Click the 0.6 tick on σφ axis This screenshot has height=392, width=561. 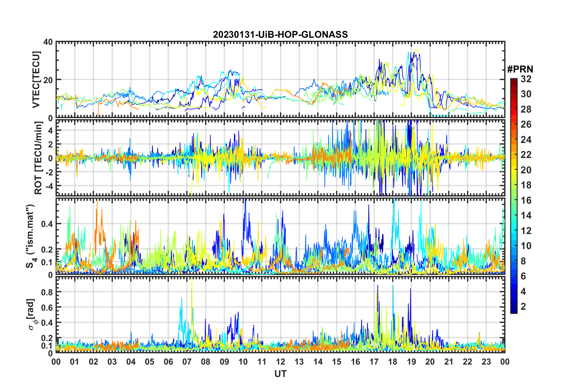click(47, 307)
